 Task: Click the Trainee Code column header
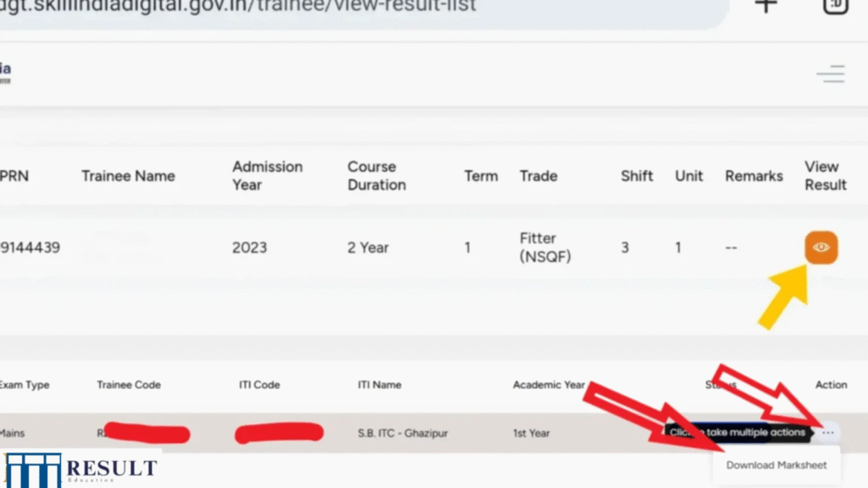click(x=129, y=385)
